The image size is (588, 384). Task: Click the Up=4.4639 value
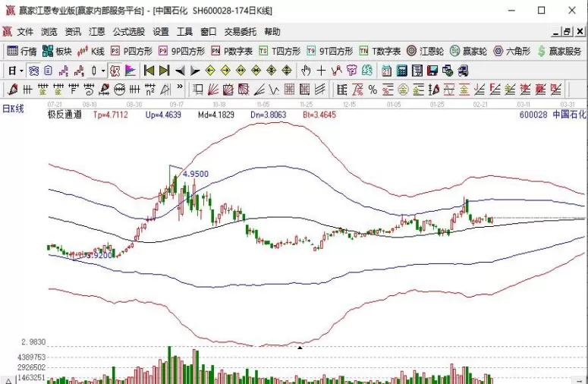[x=163, y=115]
